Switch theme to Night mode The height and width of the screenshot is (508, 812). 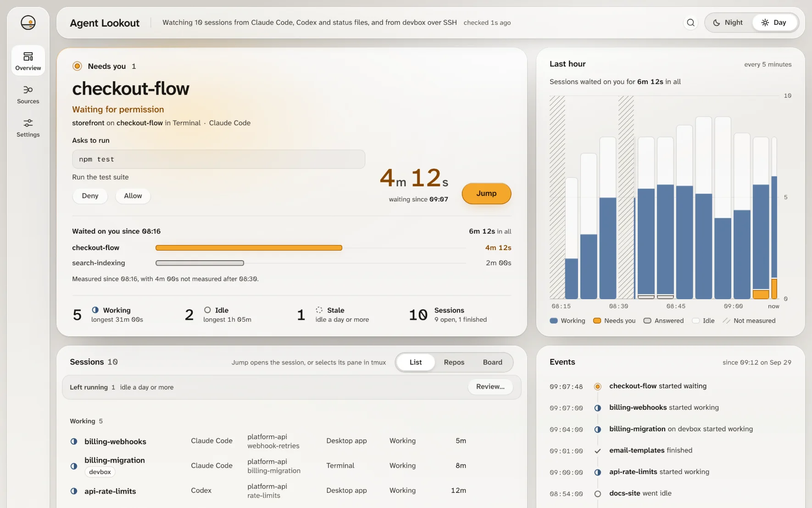[728, 22]
